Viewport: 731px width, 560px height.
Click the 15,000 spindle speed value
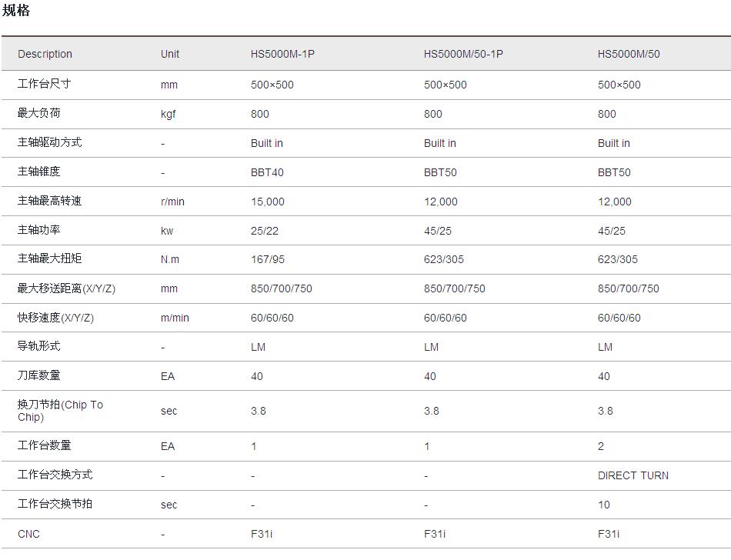[x=268, y=202]
